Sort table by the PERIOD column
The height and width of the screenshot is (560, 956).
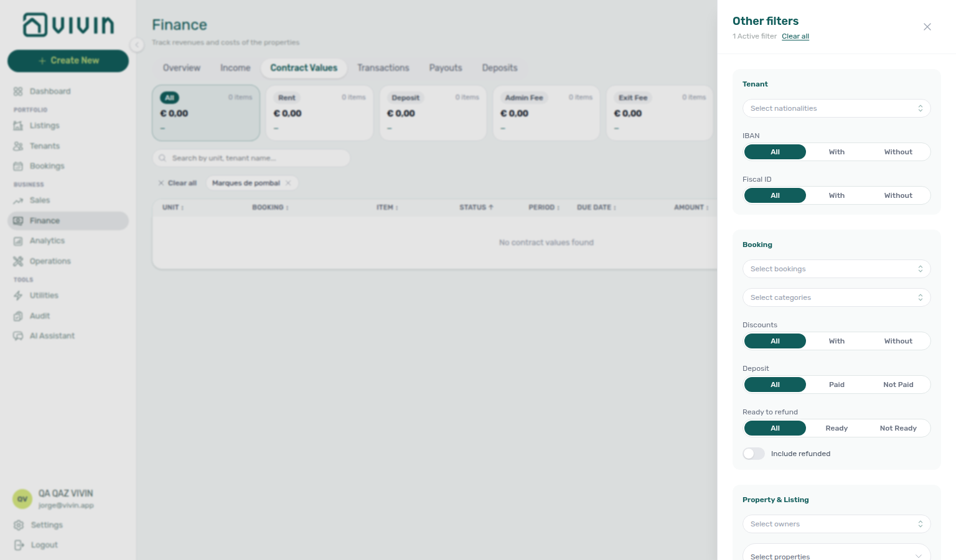coord(544,207)
